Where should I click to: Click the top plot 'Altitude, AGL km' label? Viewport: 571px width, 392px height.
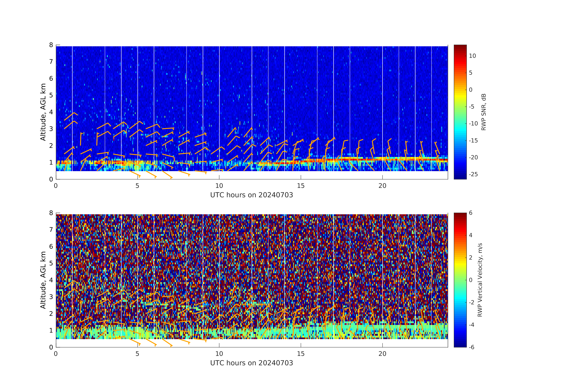point(43,112)
